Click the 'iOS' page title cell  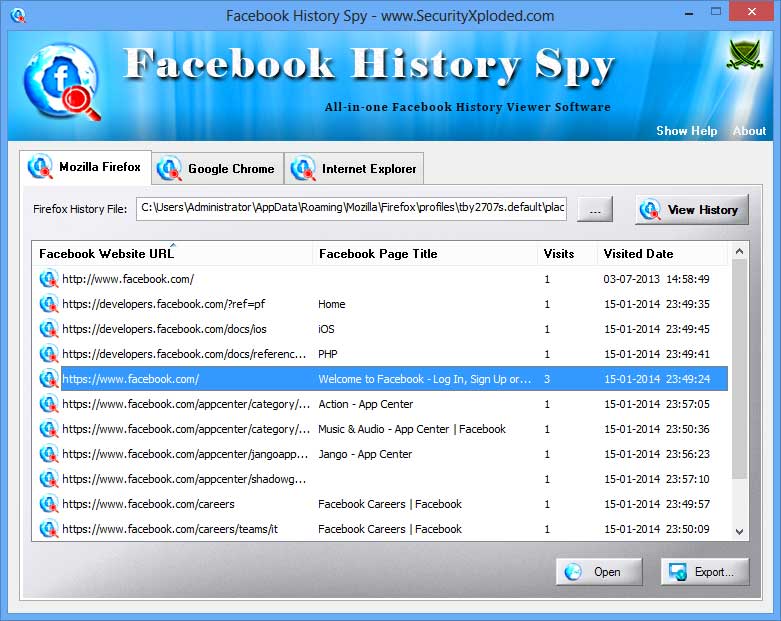click(x=326, y=329)
